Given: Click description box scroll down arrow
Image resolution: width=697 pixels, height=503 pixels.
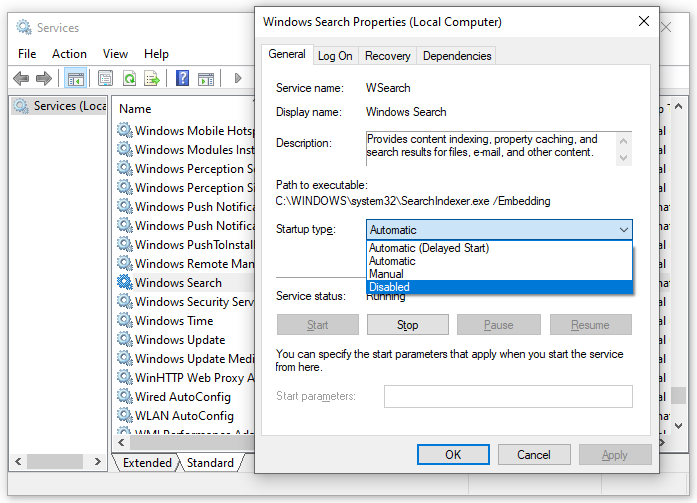Looking at the screenshot, I should (624, 158).
